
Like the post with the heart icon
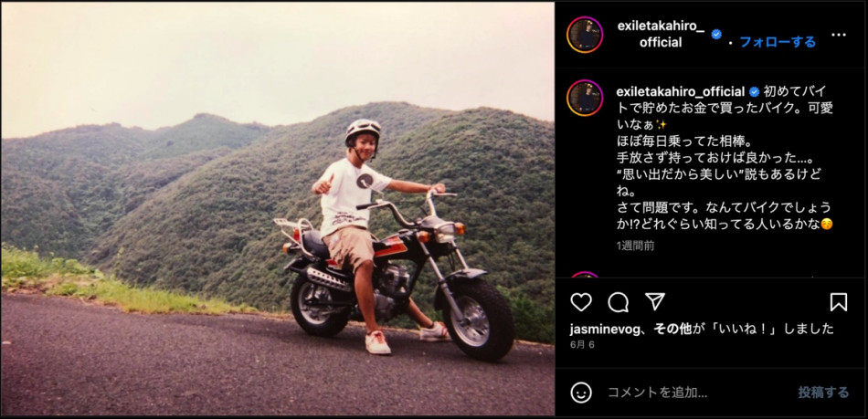[x=581, y=302]
